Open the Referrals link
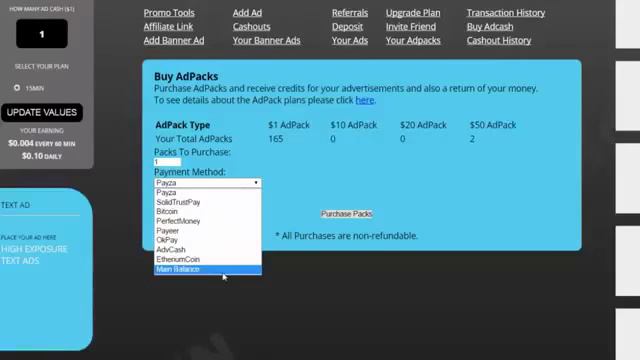The height and width of the screenshot is (360, 640). click(350, 13)
